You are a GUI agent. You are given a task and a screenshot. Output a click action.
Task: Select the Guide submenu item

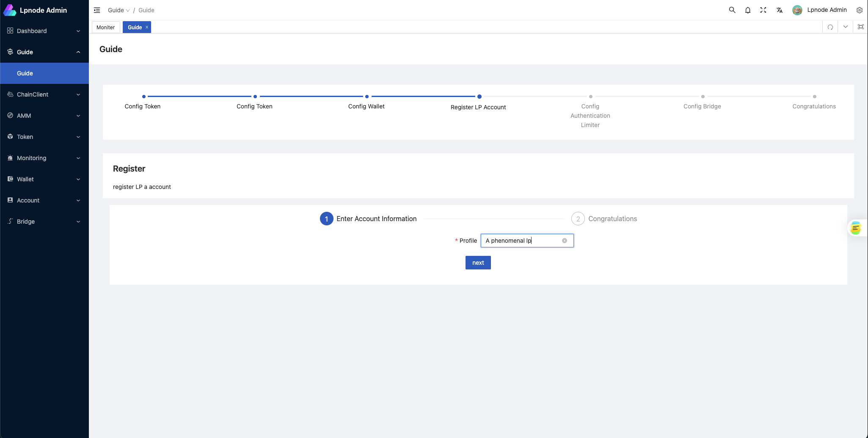coord(25,73)
